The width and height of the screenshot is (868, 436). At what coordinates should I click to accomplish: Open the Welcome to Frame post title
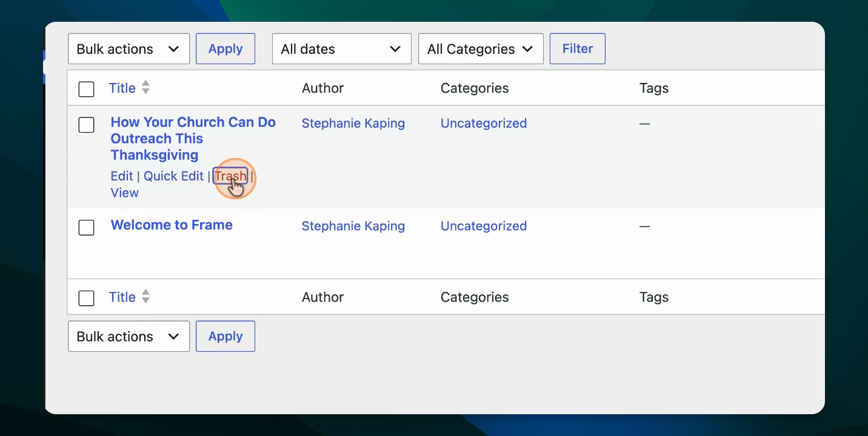tap(172, 225)
